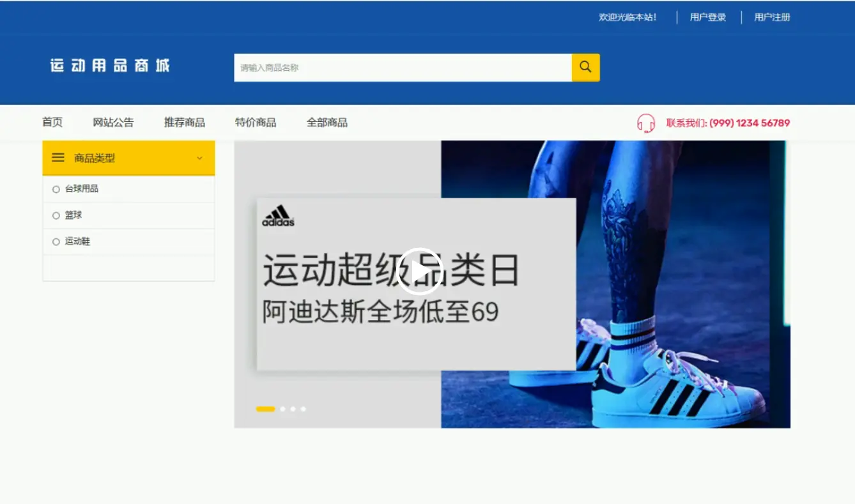Go to the fourth carousel slide dot
The image size is (855, 504).
[x=303, y=409]
